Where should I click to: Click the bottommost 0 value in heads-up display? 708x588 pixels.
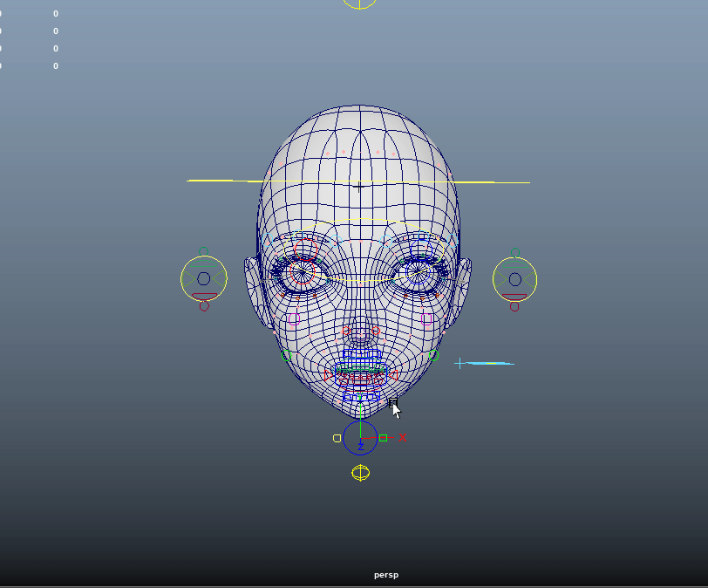tap(56, 66)
